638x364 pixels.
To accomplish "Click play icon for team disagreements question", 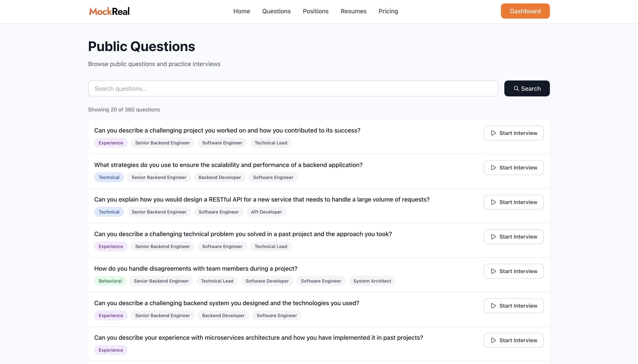I will [493, 271].
